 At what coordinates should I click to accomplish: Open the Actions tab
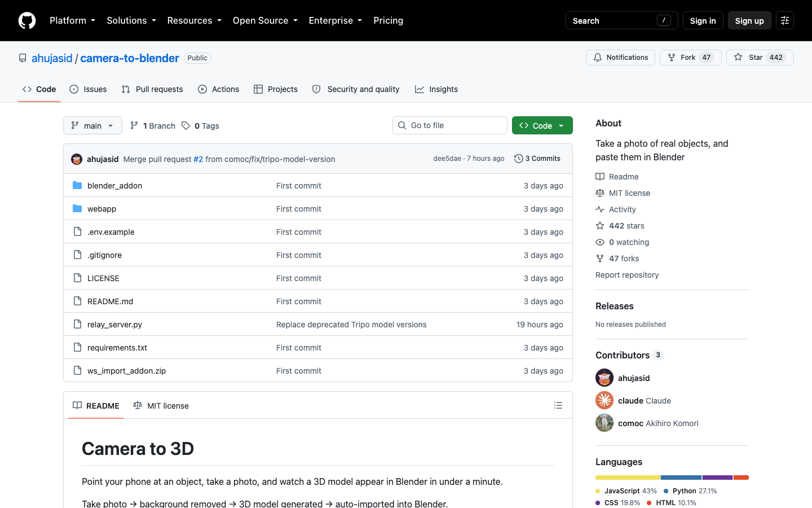coord(219,89)
